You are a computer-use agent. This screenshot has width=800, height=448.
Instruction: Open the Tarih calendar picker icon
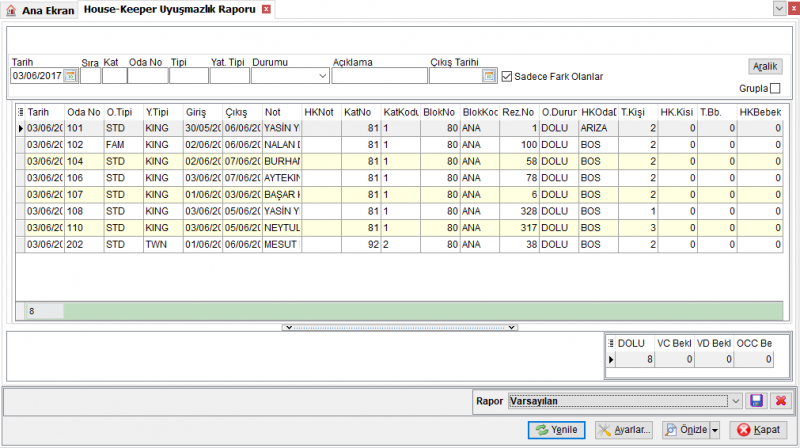coord(70,76)
